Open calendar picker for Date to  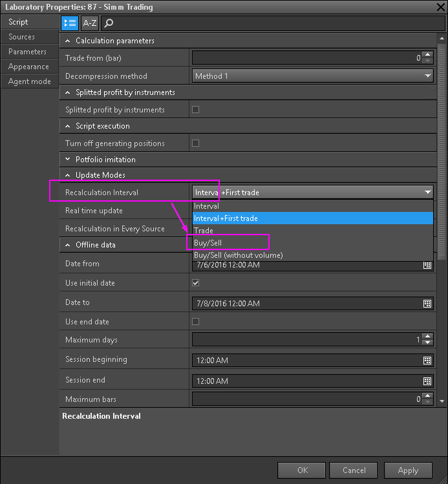(427, 303)
